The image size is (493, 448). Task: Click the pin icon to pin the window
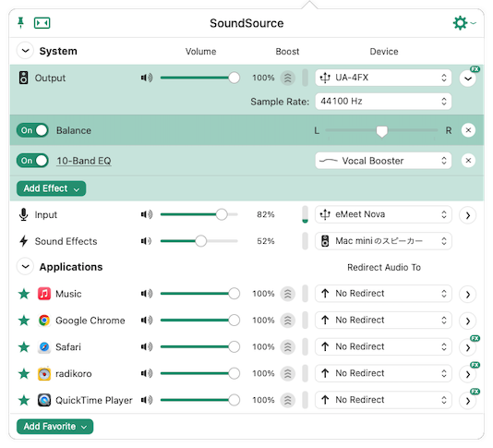click(20, 23)
